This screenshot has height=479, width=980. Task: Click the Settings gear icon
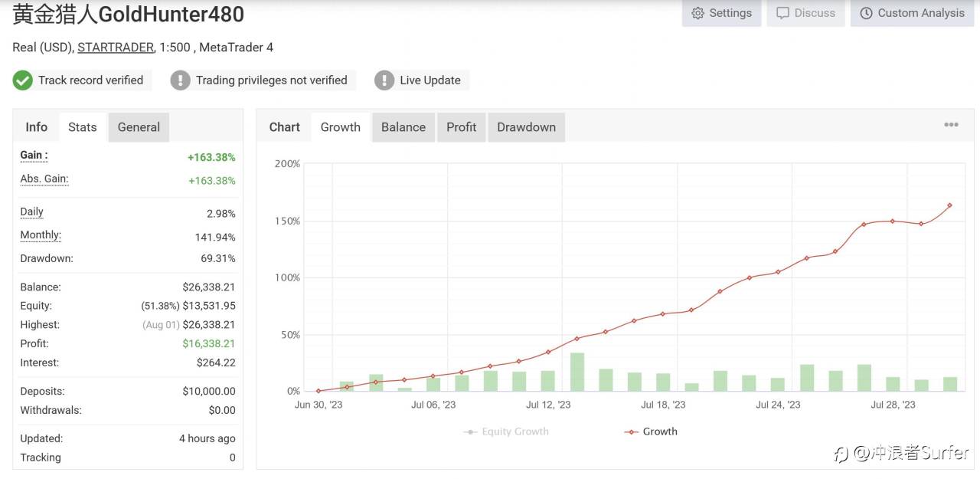point(697,13)
